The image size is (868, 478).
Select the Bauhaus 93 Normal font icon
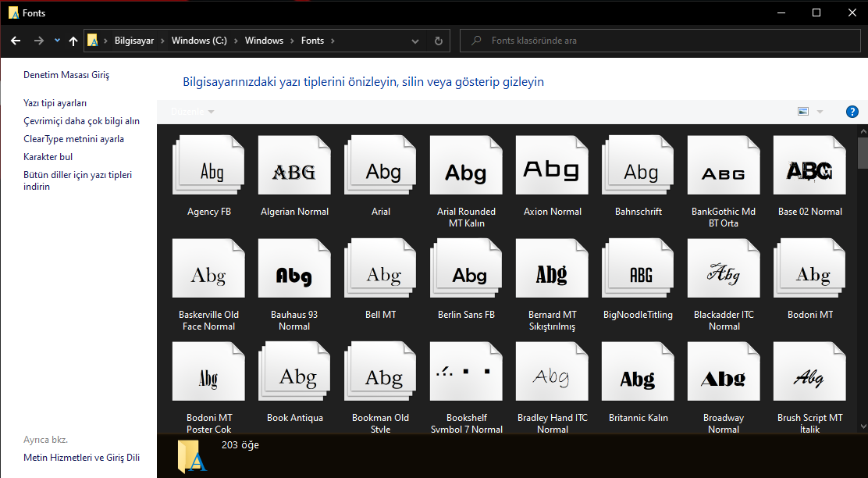[294, 268]
